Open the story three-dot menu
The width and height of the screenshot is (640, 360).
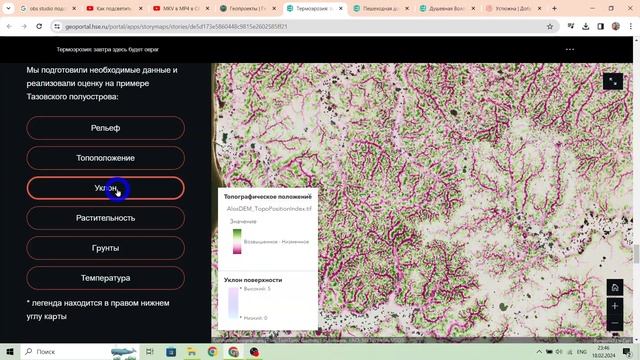point(570,49)
